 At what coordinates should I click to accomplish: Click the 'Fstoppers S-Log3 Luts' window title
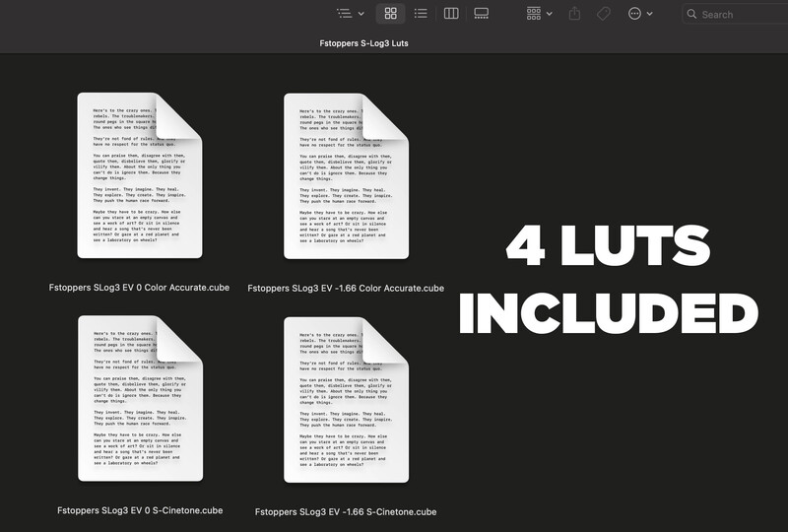(x=363, y=43)
